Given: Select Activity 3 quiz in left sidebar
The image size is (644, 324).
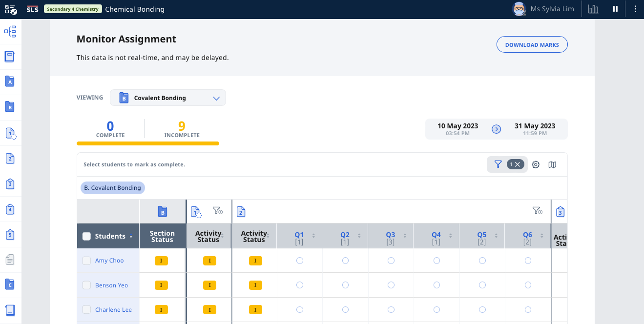Looking at the screenshot, I should tap(10, 184).
